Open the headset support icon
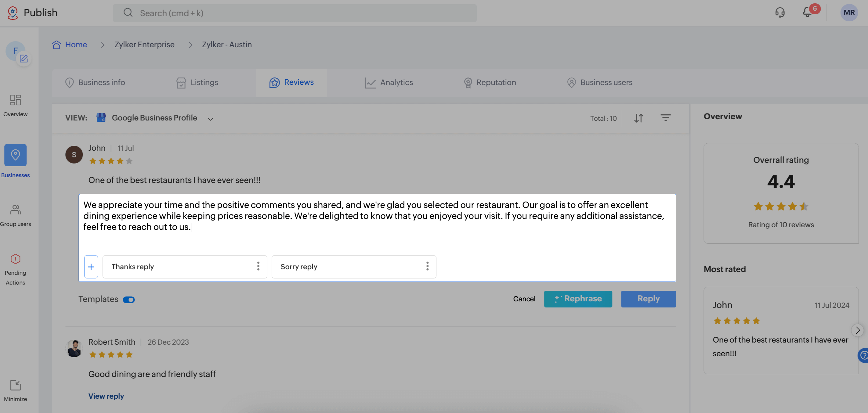The height and width of the screenshot is (413, 868). pos(780,13)
